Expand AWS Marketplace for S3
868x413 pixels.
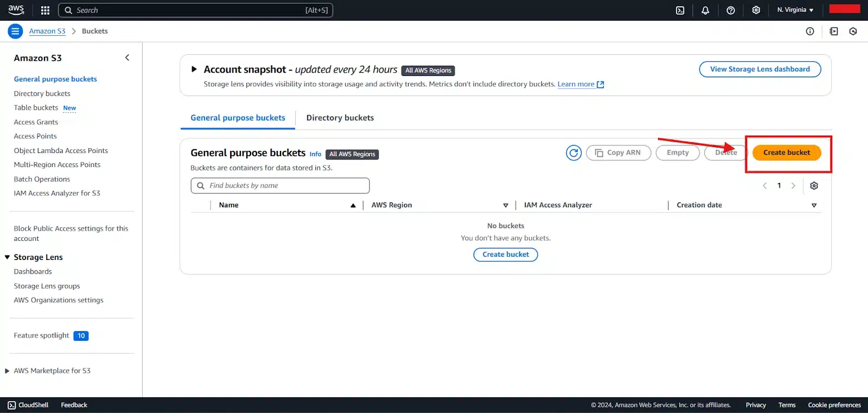(7, 371)
